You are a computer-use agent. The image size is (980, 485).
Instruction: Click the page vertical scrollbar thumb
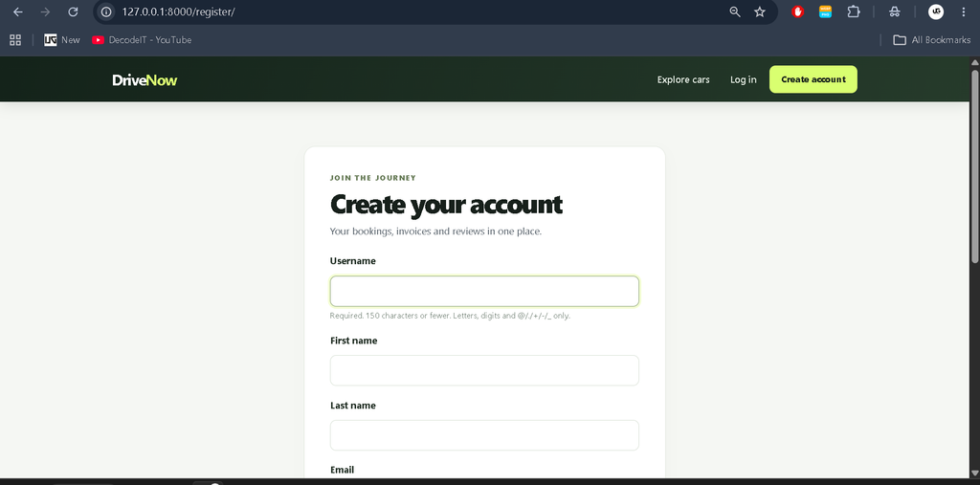tap(973, 165)
